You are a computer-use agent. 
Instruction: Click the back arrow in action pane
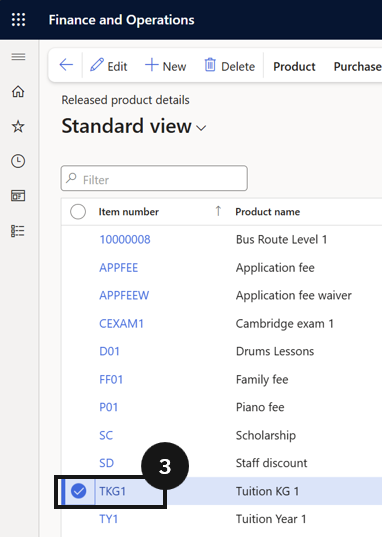(66, 65)
